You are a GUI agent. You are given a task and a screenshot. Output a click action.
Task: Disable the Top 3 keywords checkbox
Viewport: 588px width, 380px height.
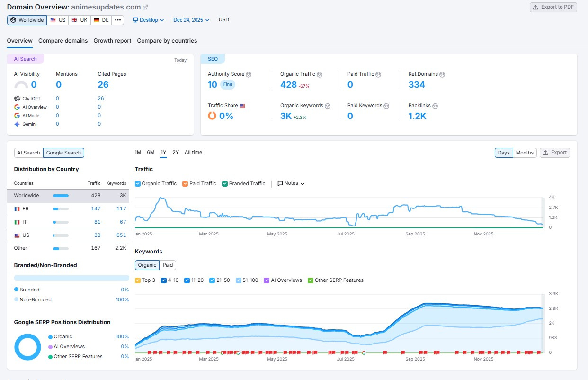click(138, 280)
